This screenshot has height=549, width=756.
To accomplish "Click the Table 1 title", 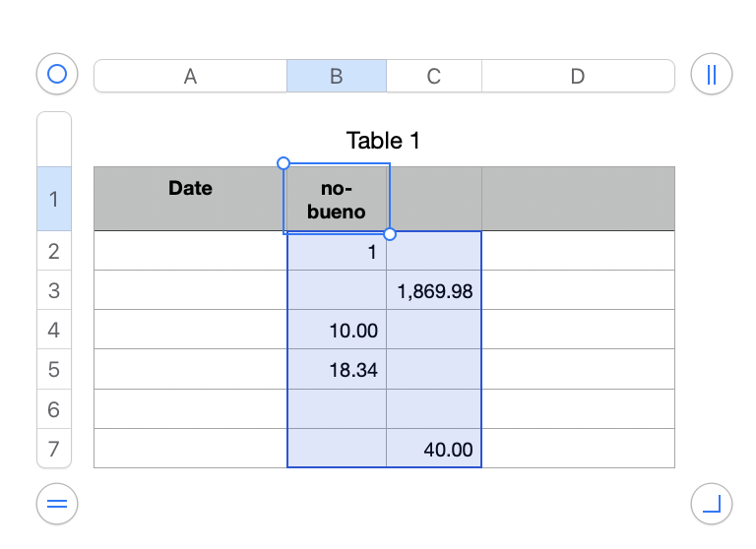I will [x=383, y=141].
